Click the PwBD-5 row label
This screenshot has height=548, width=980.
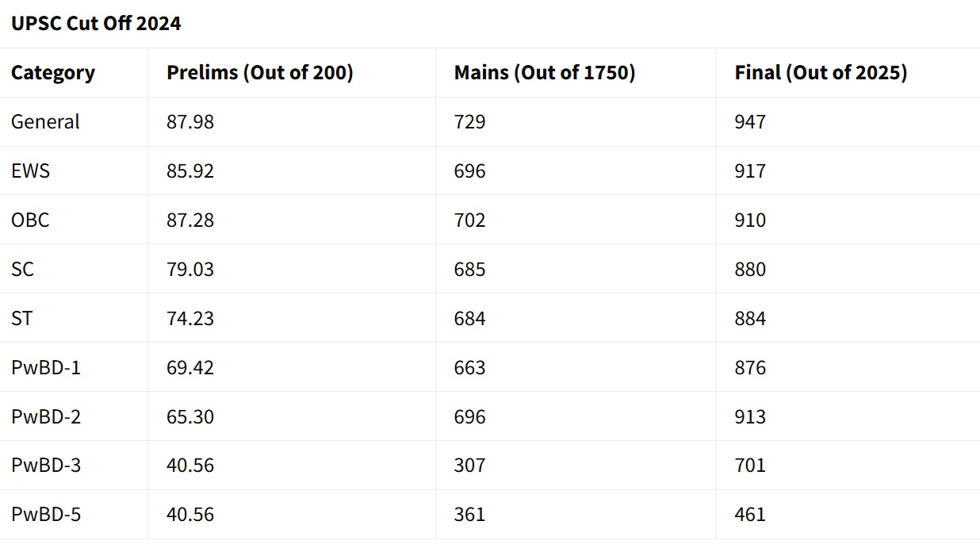point(46,515)
